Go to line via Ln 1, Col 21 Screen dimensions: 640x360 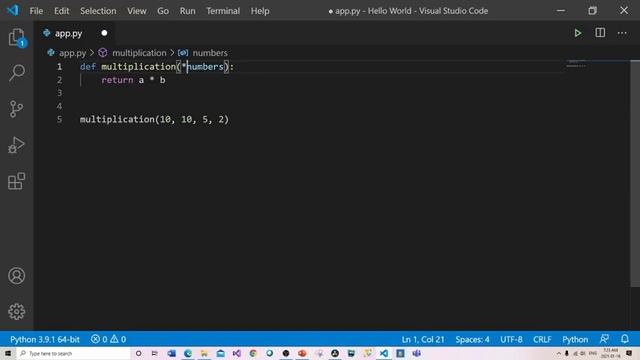[x=423, y=339]
